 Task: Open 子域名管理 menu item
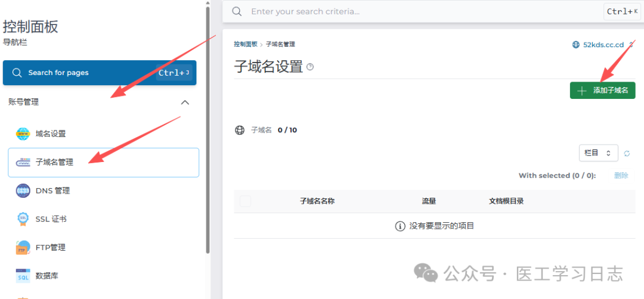coord(104,163)
